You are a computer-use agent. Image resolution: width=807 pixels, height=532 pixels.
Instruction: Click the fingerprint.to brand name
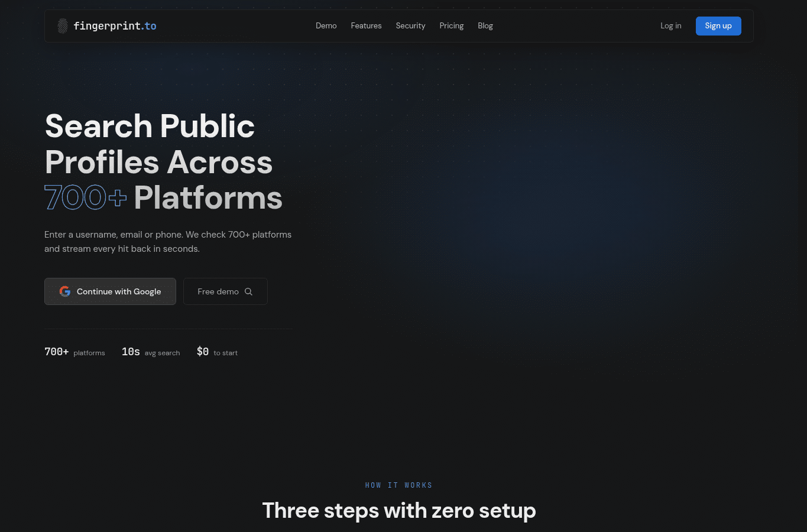[x=115, y=26]
